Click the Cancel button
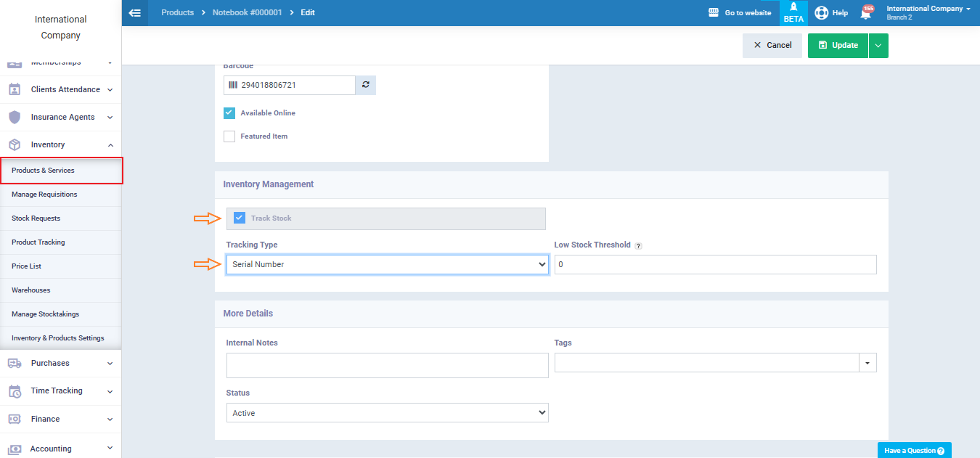This screenshot has height=458, width=980. click(x=772, y=46)
